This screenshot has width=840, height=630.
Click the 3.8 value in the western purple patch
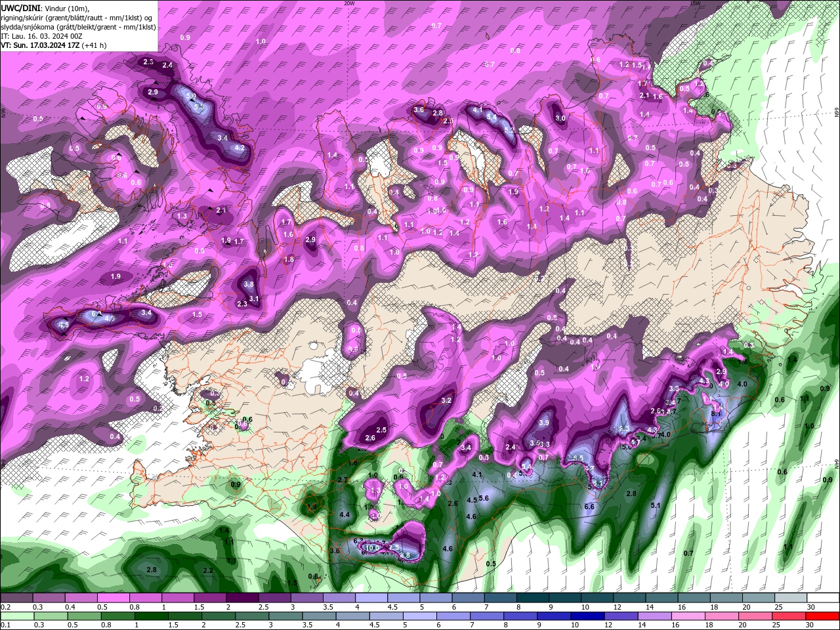(x=249, y=285)
